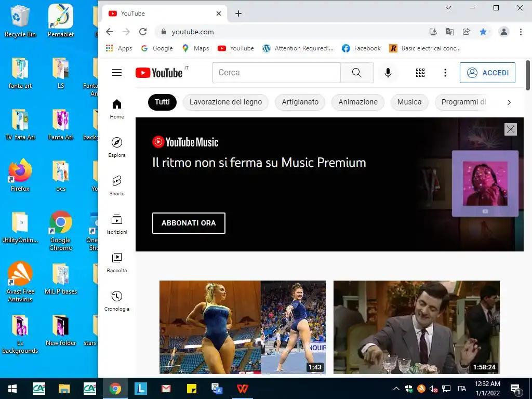Go back with Chrome back arrow

(110, 32)
